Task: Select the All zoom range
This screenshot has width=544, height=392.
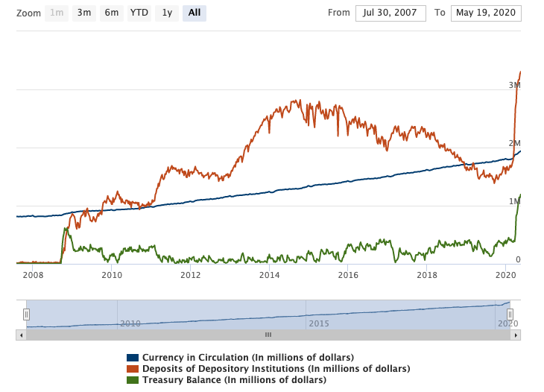Action: (194, 13)
